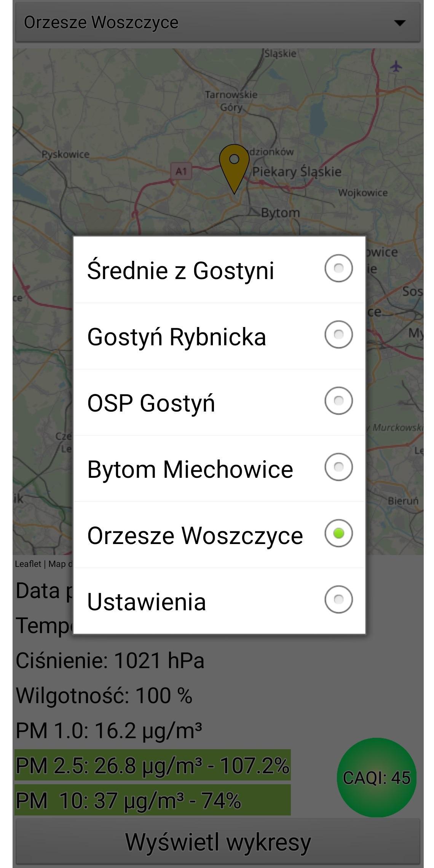Open the Leaflet map attribution link
434x868 pixels.
coord(29,564)
